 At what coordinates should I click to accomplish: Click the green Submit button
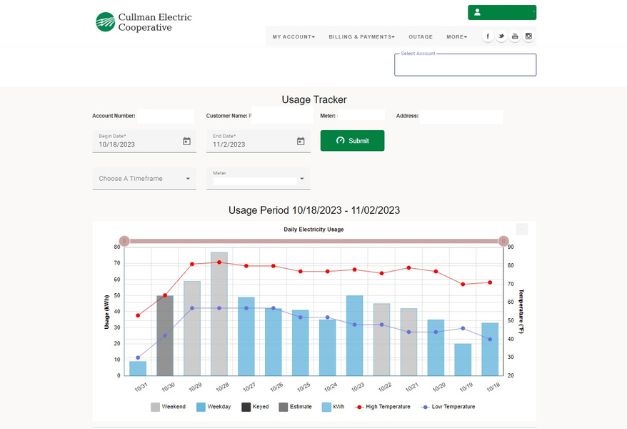pos(352,141)
